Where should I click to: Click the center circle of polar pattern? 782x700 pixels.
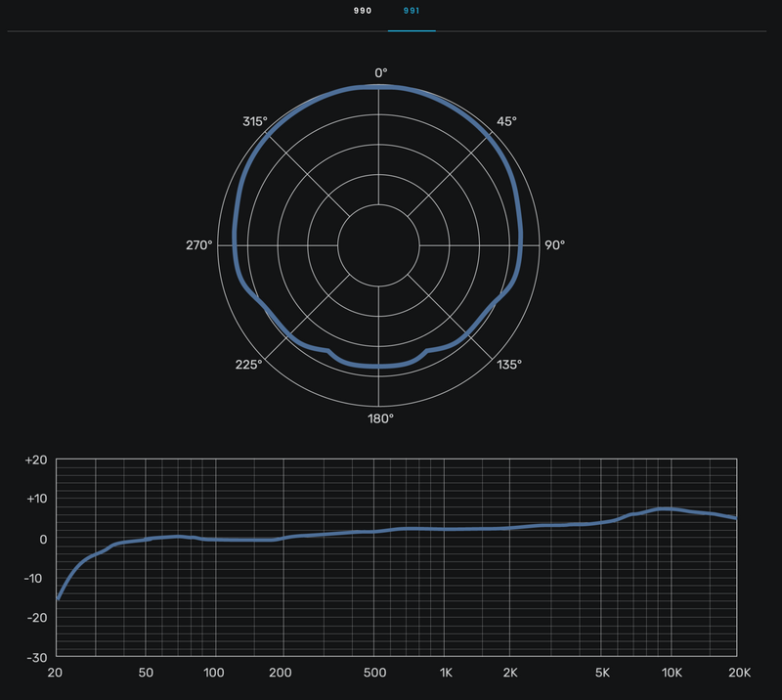click(378, 244)
